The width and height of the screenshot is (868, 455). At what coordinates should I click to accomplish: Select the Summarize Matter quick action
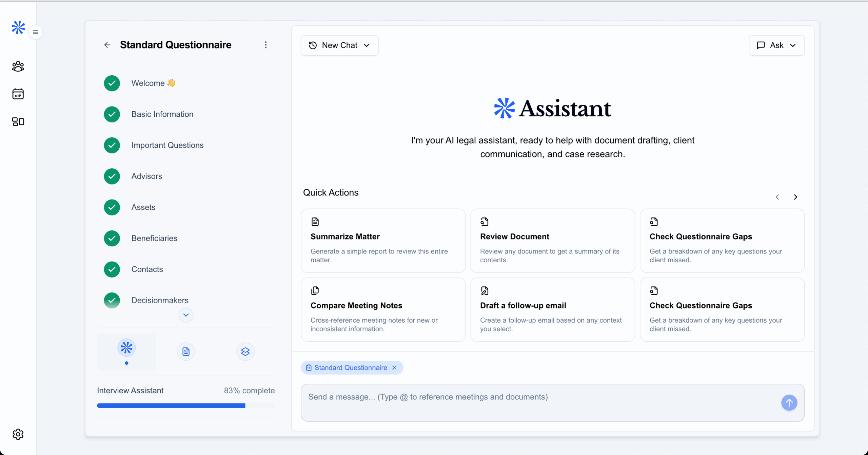coord(383,241)
